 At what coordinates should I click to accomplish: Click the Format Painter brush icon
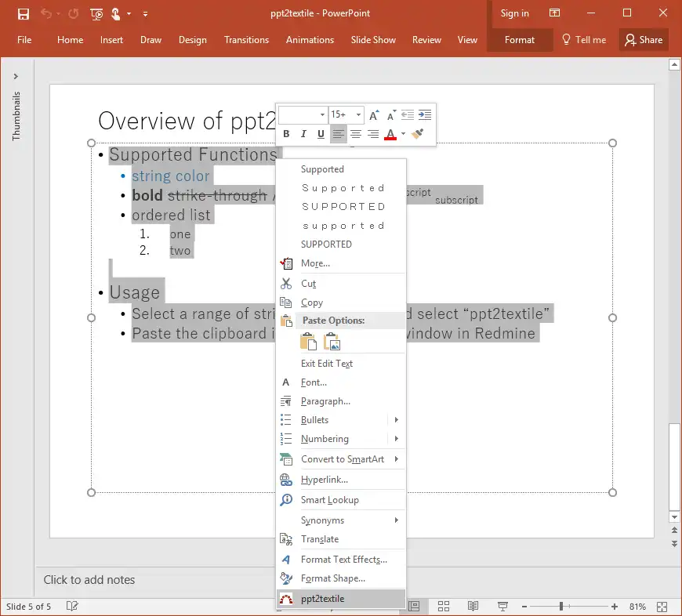pos(418,134)
